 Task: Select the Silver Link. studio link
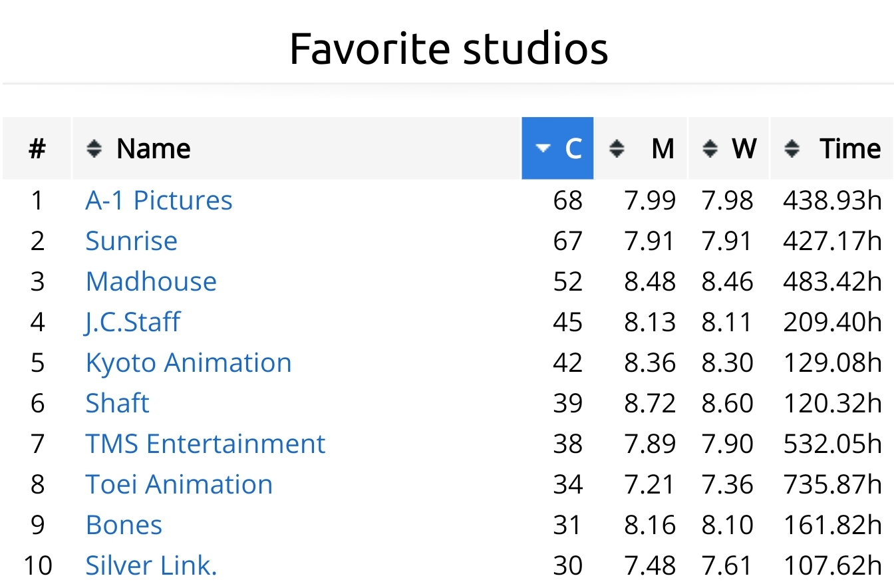151,565
